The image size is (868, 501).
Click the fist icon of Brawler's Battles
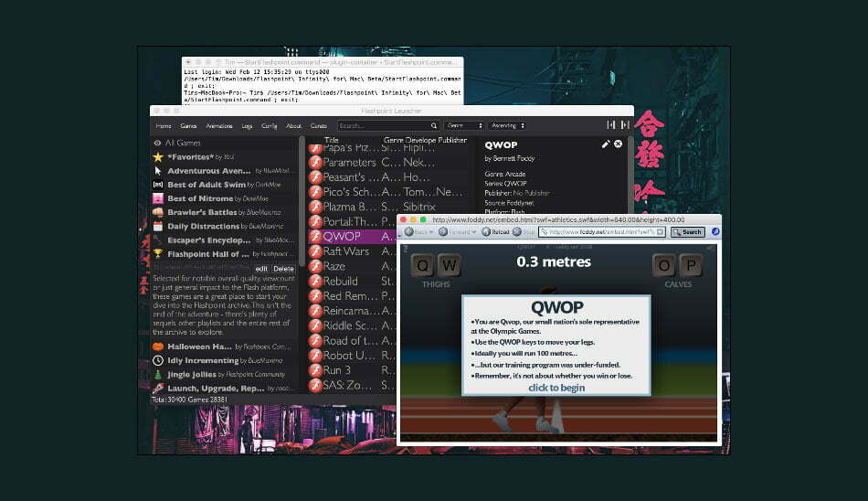tap(158, 212)
